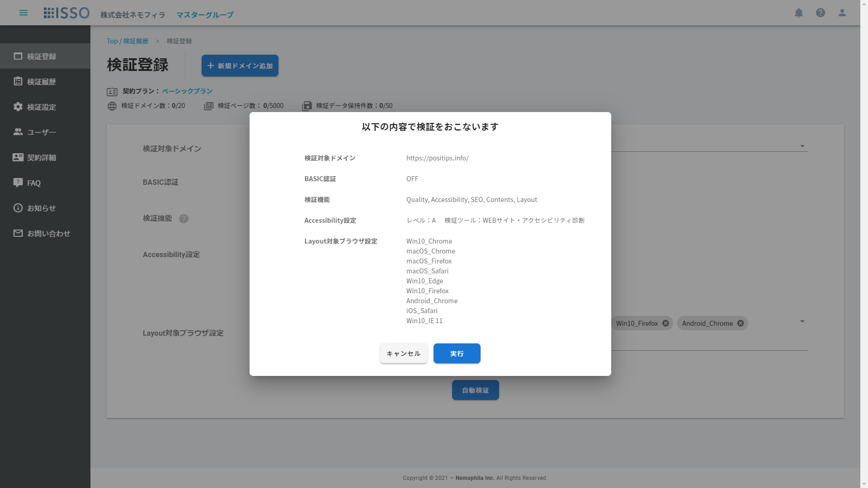Click the Win10_IE 11 entry in dialog list
868x488 pixels.
tap(424, 320)
